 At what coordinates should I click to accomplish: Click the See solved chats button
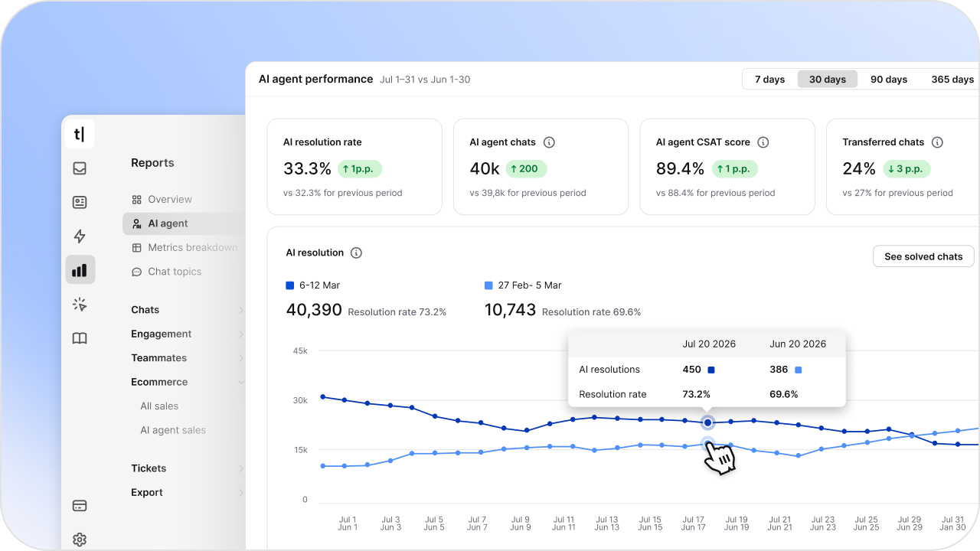pyautogui.click(x=923, y=256)
